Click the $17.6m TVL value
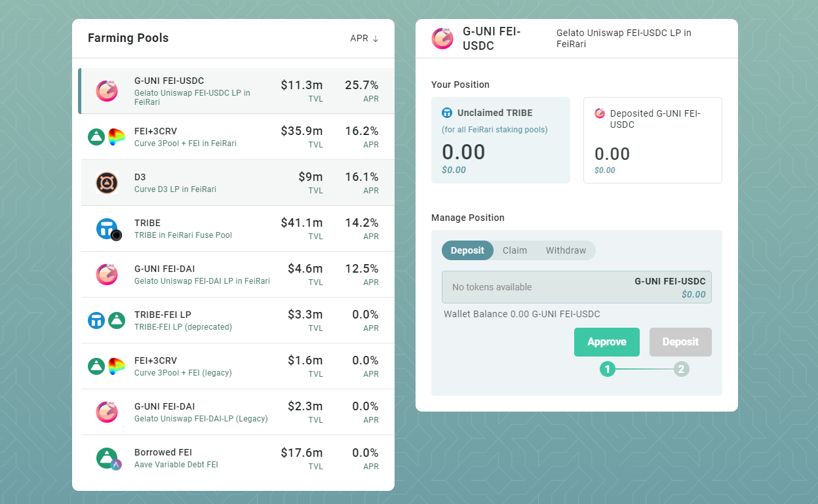Image resolution: width=818 pixels, height=504 pixels. tap(302, 452)
